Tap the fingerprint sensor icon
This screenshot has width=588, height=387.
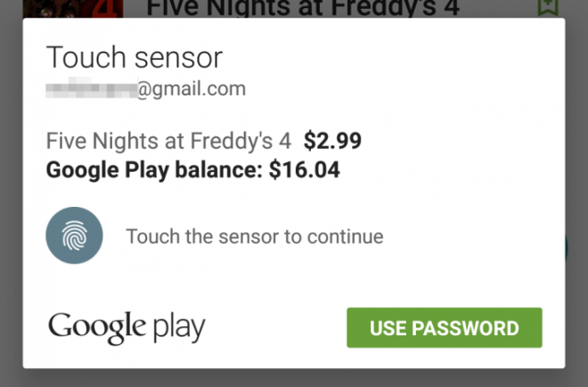[x=75, y=236]
